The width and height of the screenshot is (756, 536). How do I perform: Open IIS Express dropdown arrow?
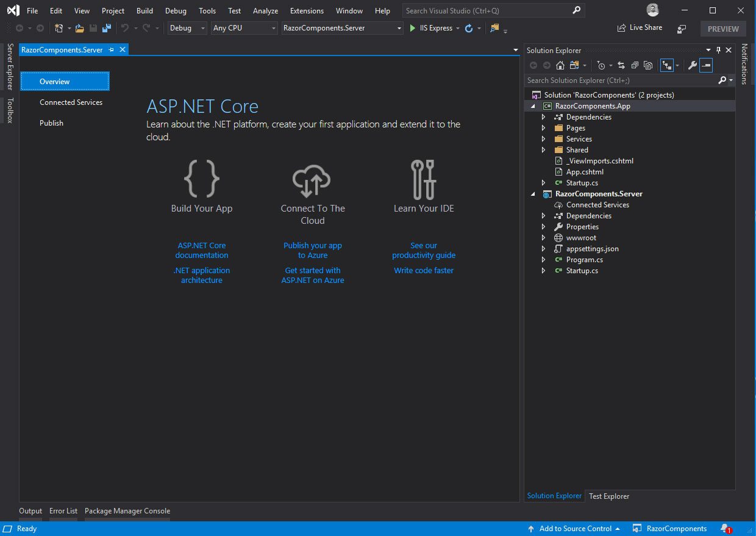click(x=457, y=28)
